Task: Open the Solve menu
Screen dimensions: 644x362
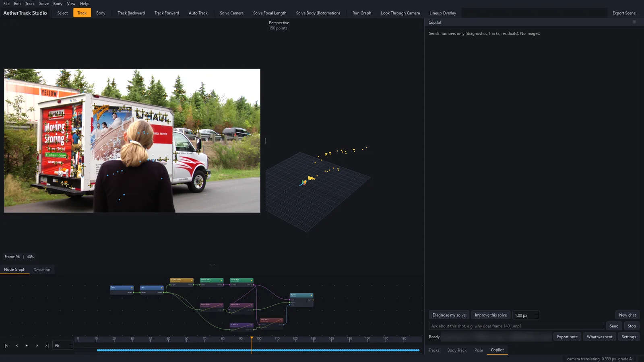Action: click(x=44, y=4)
